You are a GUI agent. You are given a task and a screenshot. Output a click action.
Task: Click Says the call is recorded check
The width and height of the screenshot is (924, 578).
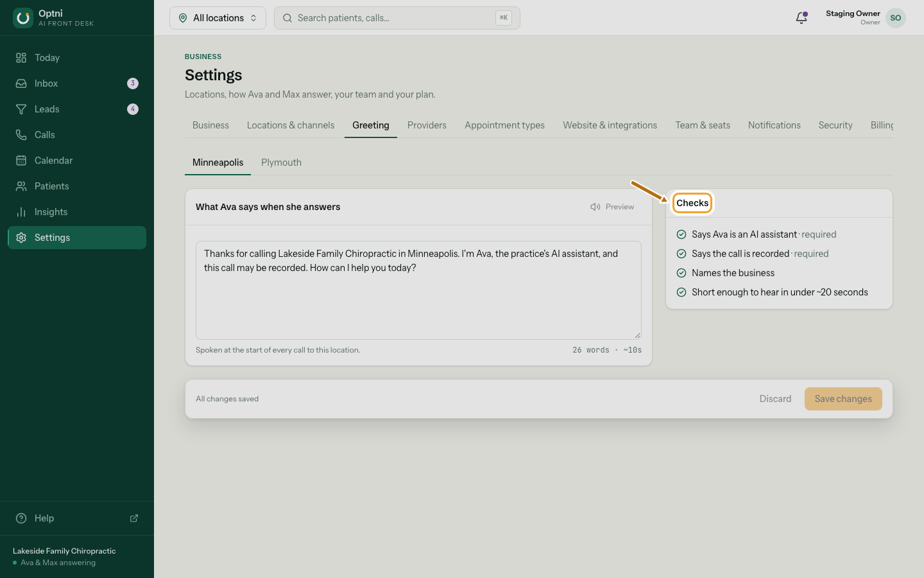pos(753,254)
